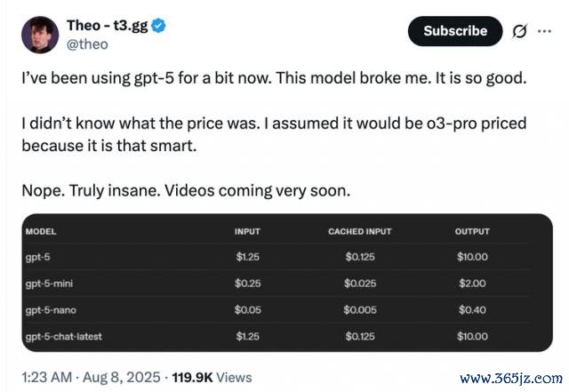Click Theo's profile avatar picture
Viewport: 569px width, 392px height.
click(x=36, y=35)
